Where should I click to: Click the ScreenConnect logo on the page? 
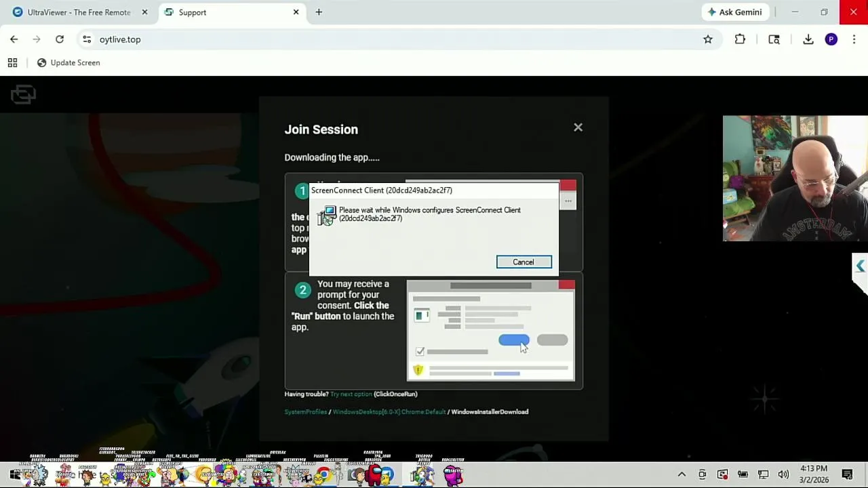(23, 94)
